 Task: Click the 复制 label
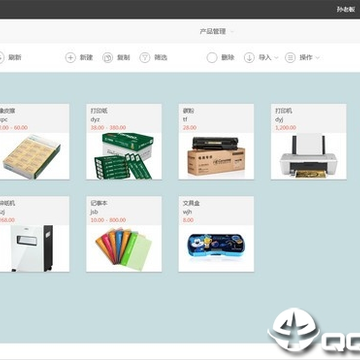tap(123, 58)
